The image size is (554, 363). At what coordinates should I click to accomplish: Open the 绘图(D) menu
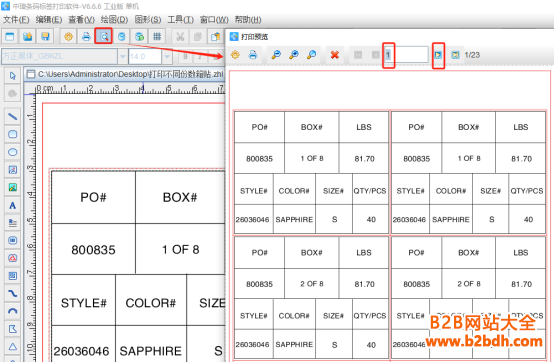[x=114, y=20]
